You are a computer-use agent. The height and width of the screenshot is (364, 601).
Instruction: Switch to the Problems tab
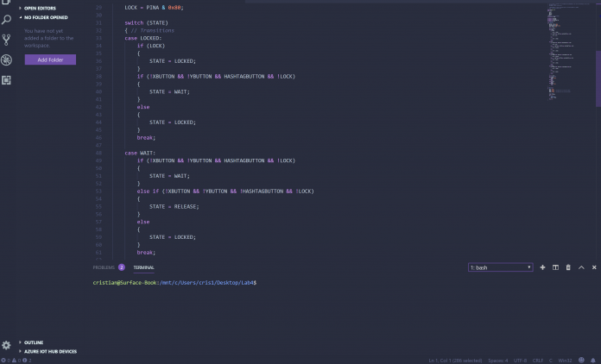point(104,267)
